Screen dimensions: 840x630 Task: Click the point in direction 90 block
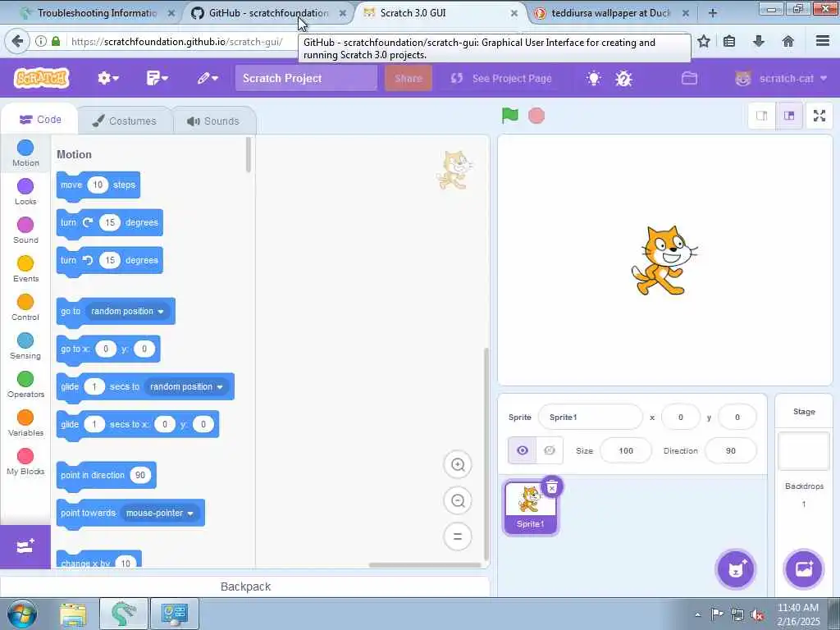pos(106,476)
